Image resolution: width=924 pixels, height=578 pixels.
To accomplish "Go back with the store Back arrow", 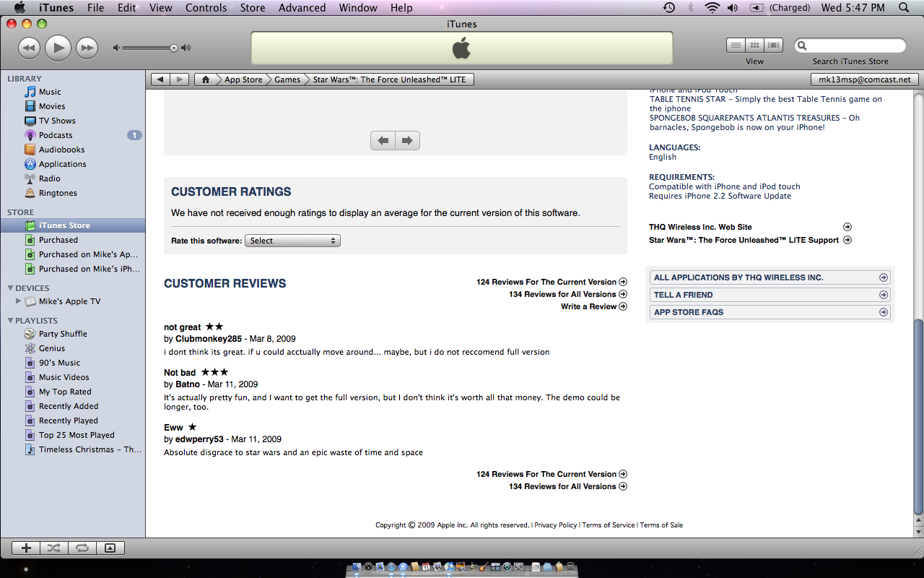I will (160, 79).
